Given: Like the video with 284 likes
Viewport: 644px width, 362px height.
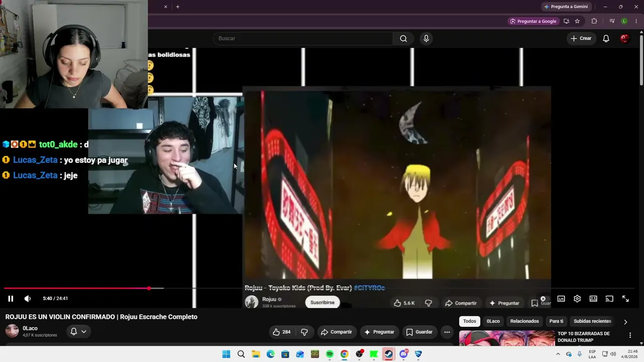Looking at the screenshot, I should (x=282, y=332).
